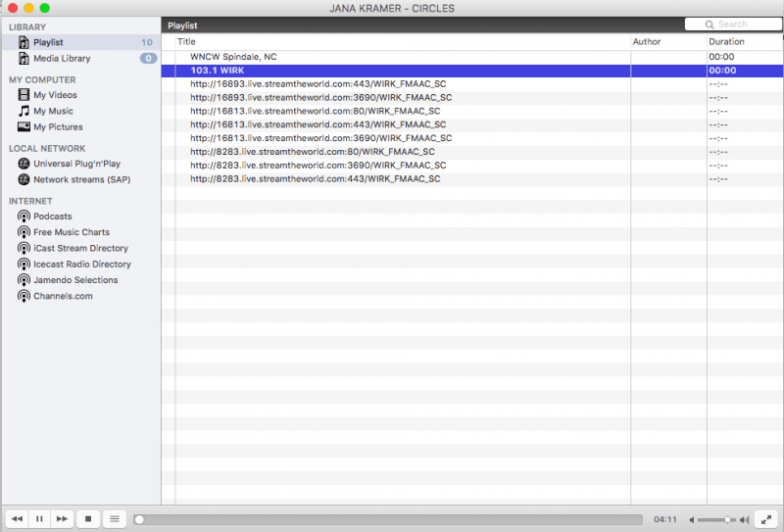Screen dimensions: 784x532
Task: Toggle fullscreen mode button
Action: 766,518
